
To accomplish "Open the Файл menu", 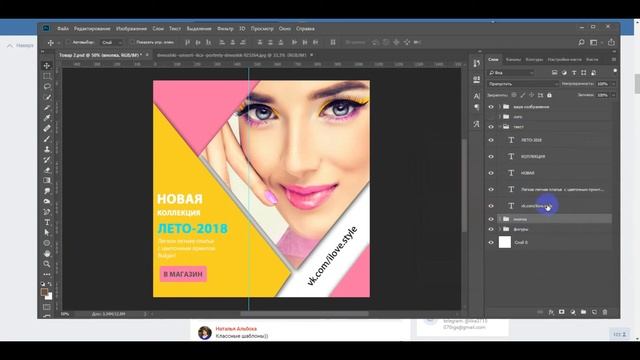I will pyautogui.click(x=63, y=29).
